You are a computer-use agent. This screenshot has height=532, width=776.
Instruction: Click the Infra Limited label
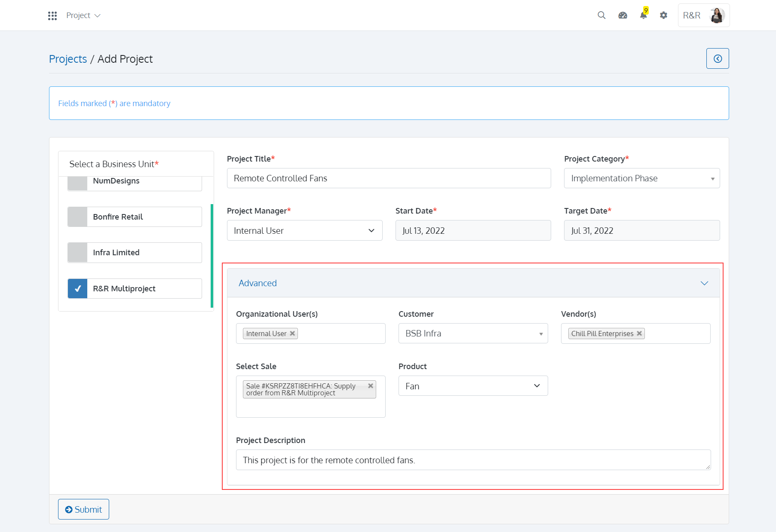click(x=116, y=253)
